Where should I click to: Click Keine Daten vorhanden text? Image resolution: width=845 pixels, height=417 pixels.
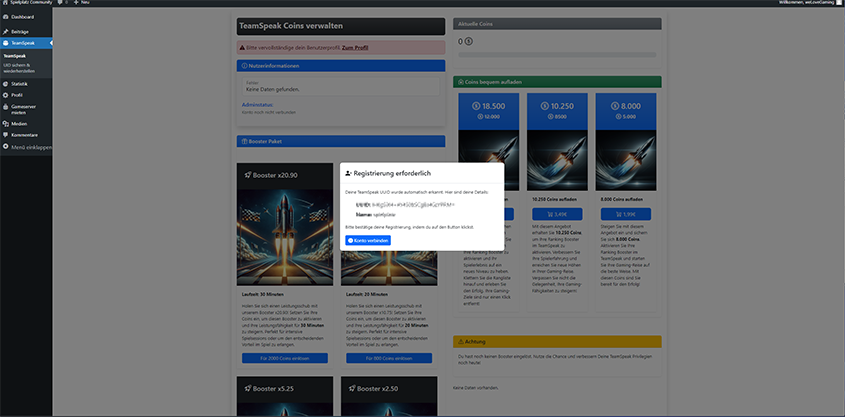(476, 388)
